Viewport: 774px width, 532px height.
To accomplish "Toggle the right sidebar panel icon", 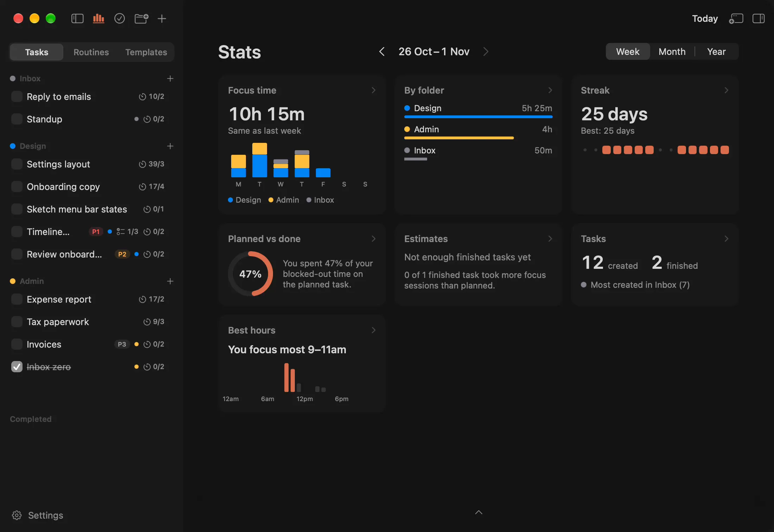I will (x=759, y=18).
